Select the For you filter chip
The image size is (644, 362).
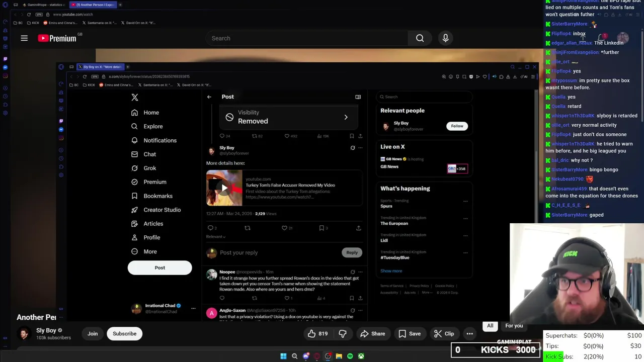pyautogui.click(x=514, y=326)
